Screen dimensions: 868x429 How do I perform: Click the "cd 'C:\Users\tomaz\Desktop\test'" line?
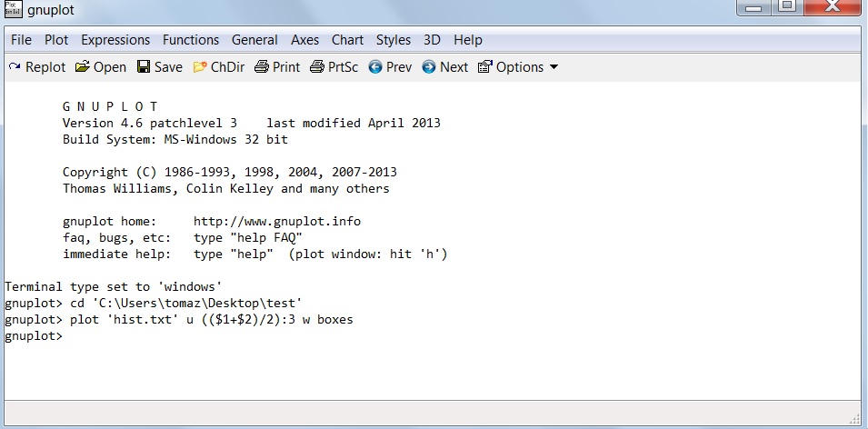[154, 304]
